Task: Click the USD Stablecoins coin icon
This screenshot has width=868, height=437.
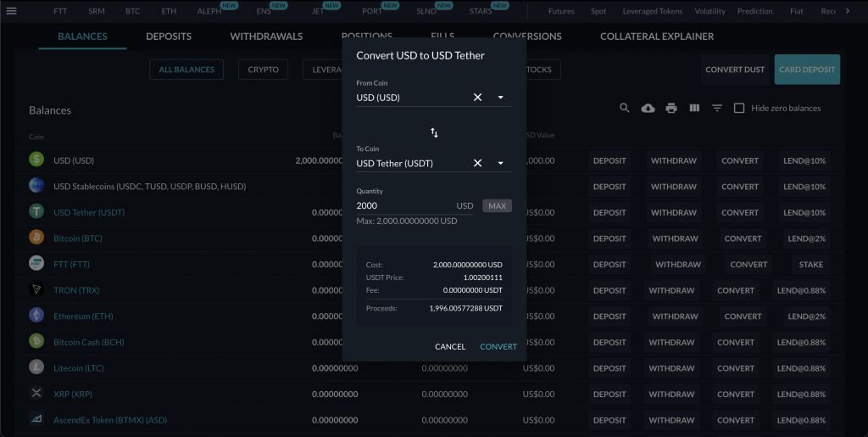Action: tap(36, 186)
